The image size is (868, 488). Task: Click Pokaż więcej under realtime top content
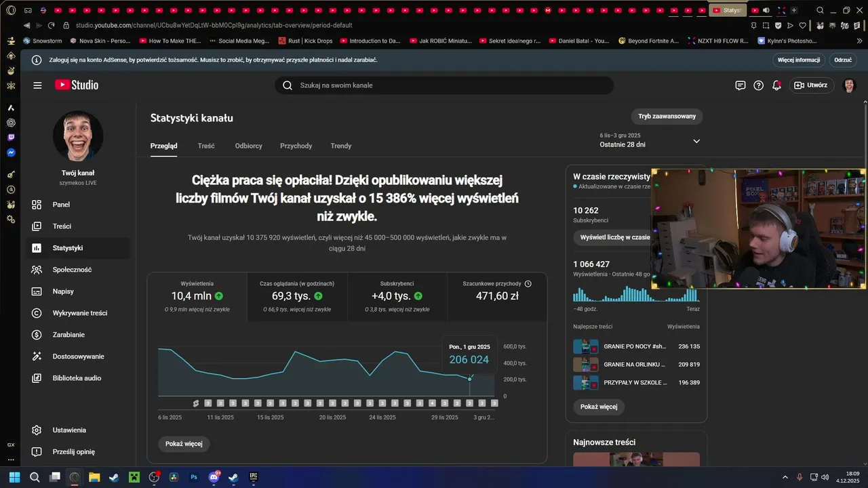tap(599, 407)
